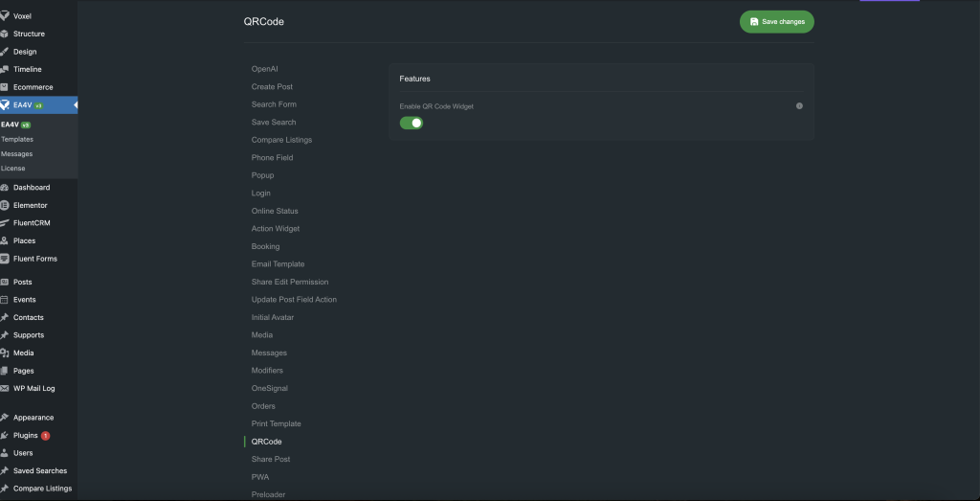Open the License submenu link
This screenshot has height=501, width=980.
pos(13,169)
